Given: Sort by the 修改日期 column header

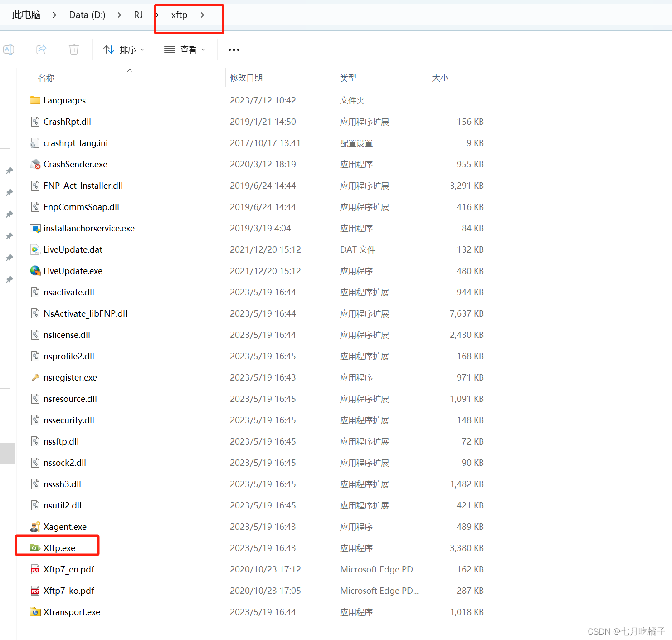Looking at the screenshot, I should click(246, 78).
